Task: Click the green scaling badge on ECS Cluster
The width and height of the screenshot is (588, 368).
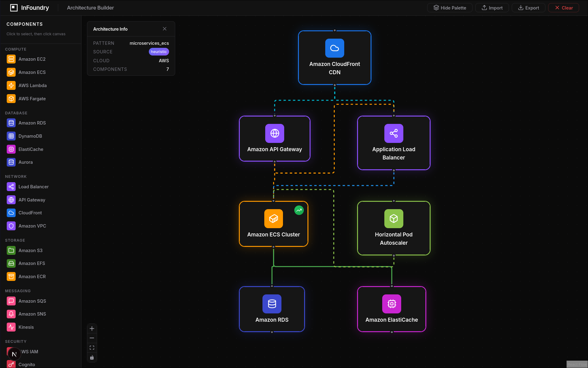Action: click(x=299, y=210)
